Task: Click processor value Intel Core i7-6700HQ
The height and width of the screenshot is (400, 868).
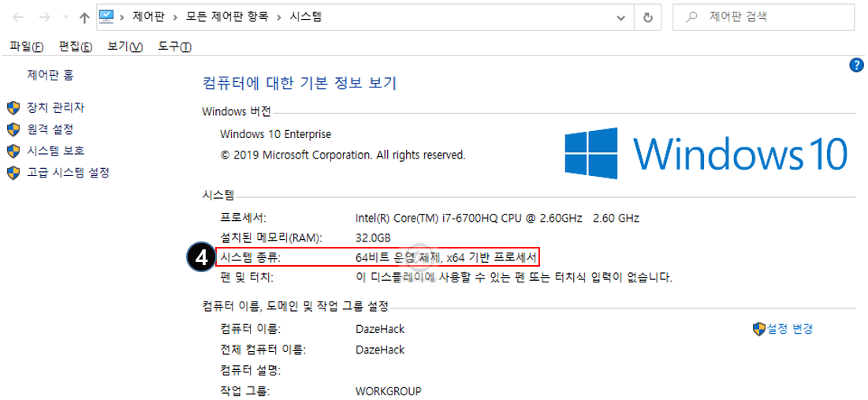Action: point(497,218)
